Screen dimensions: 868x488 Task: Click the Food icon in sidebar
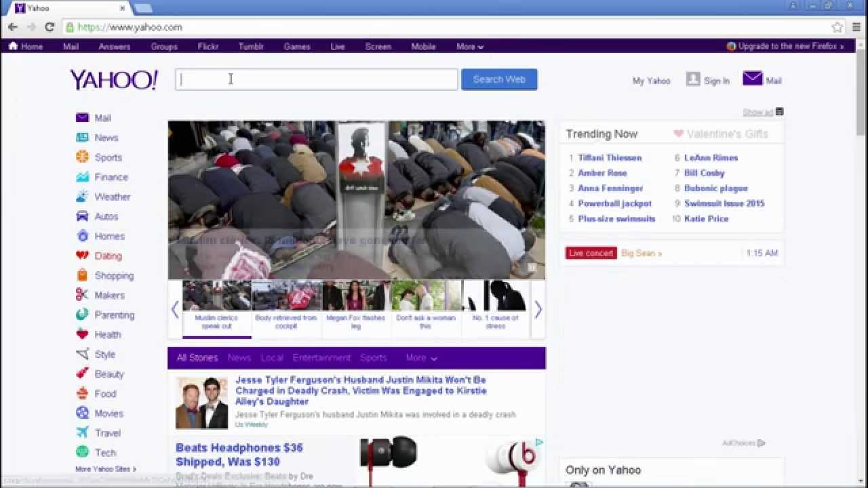tap(82, 393)
